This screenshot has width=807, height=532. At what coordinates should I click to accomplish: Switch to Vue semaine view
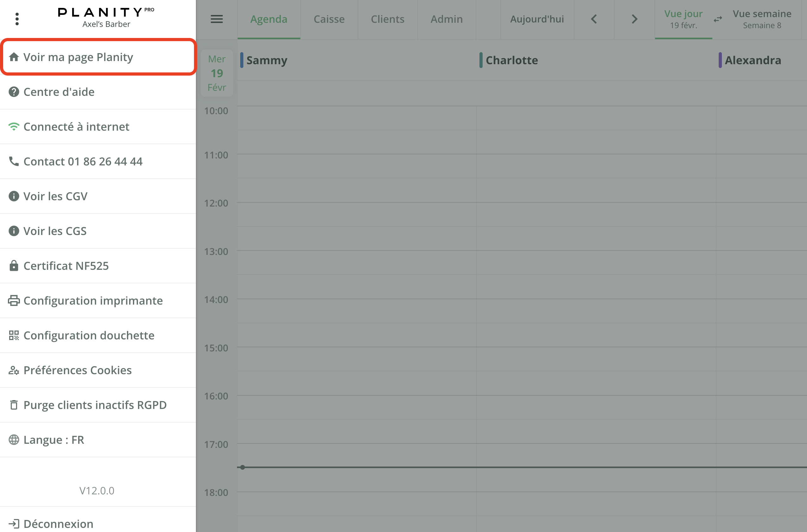click(762, 19)
